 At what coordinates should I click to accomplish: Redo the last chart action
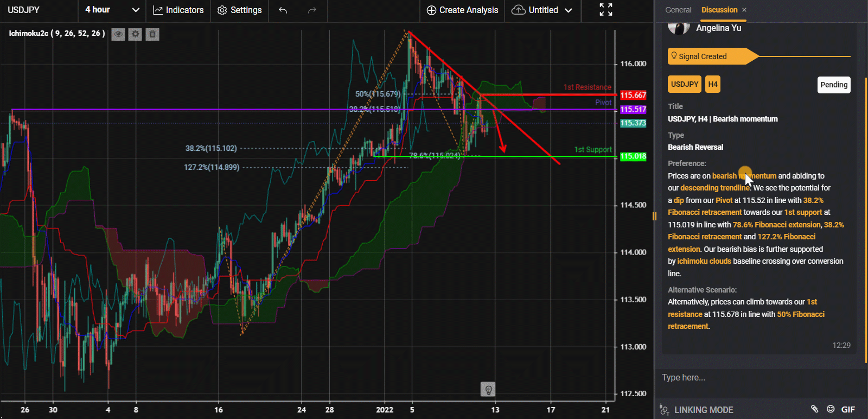tap(312, 10)
